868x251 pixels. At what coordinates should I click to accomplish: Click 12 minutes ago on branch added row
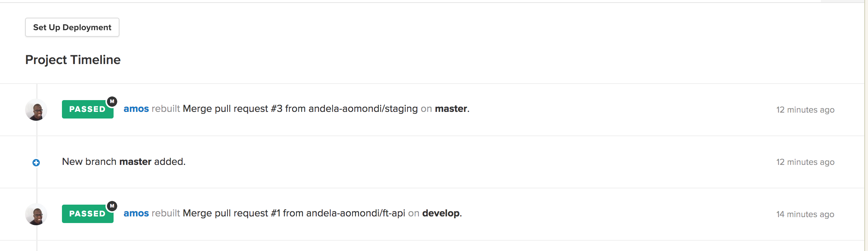[x=805, y=162]
